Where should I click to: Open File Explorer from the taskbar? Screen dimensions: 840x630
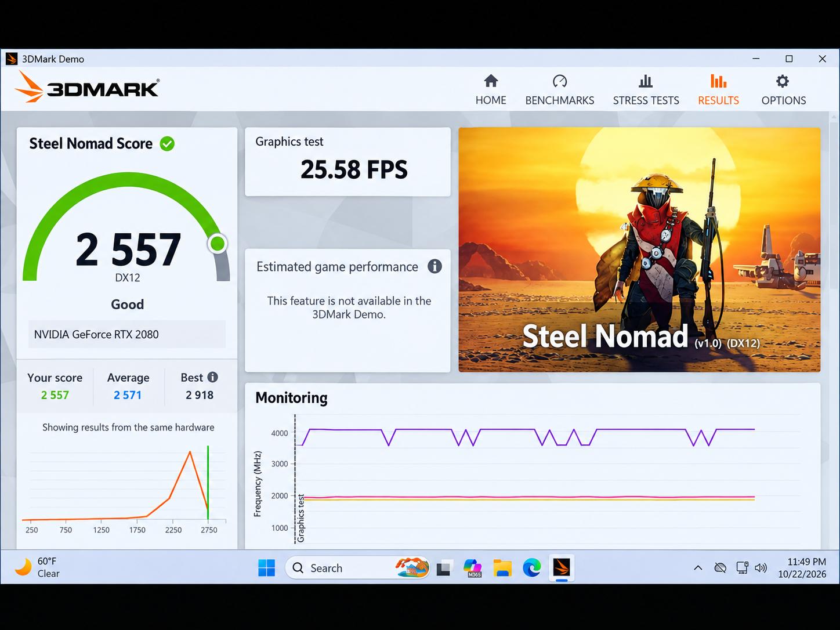click(x=502, y=568)
